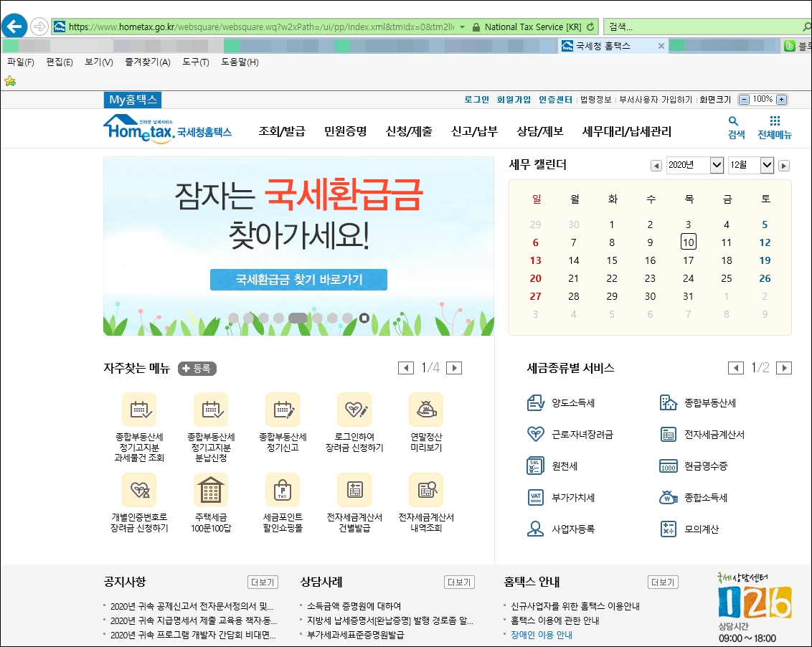Open the favorites star icon

pos(10,81)
